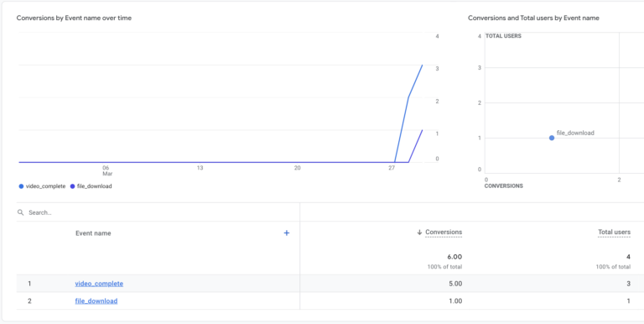
Task: Click the 6.00 conversions total value
Action: 454,257
